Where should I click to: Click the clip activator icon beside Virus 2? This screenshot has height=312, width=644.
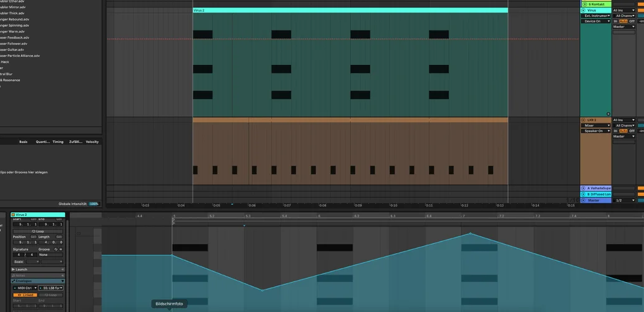pos(13,215)
